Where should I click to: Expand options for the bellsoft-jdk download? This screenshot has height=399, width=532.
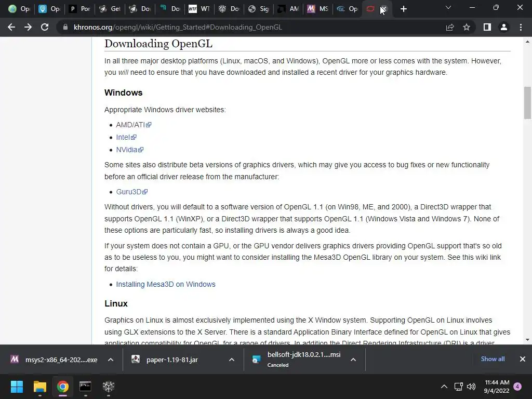[x=353, y=360]
